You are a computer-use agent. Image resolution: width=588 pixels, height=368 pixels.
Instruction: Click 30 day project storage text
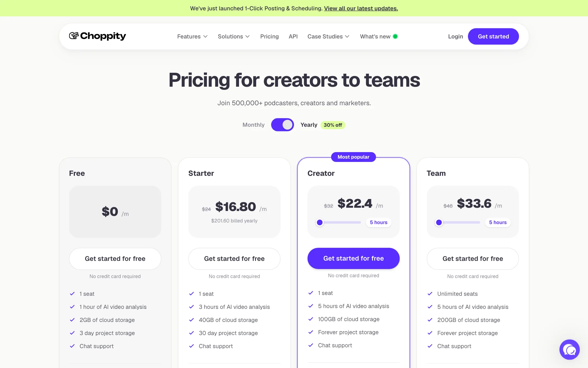coord(228,333)
